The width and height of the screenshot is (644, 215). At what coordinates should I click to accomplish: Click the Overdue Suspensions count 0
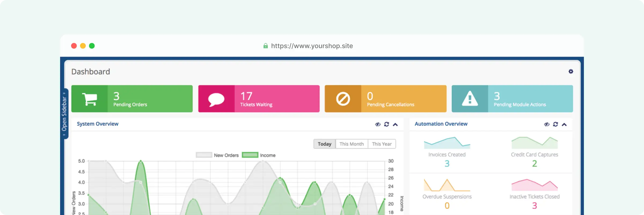(447, 206)
